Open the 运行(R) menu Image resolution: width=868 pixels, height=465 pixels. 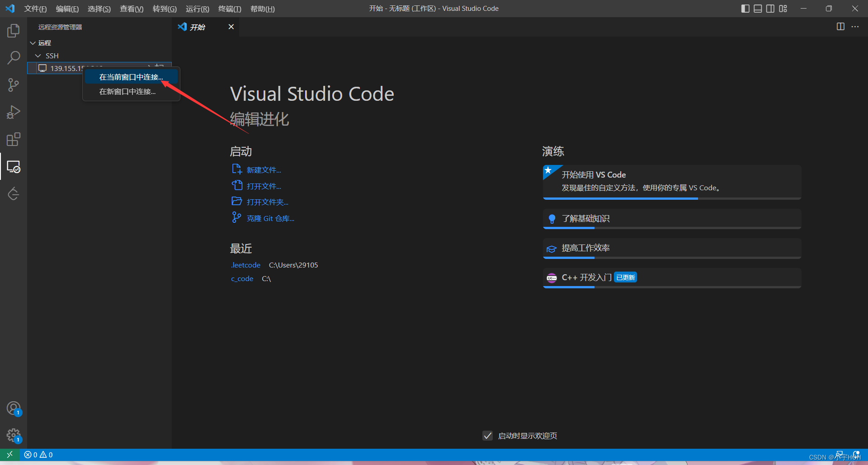(198, 9)
